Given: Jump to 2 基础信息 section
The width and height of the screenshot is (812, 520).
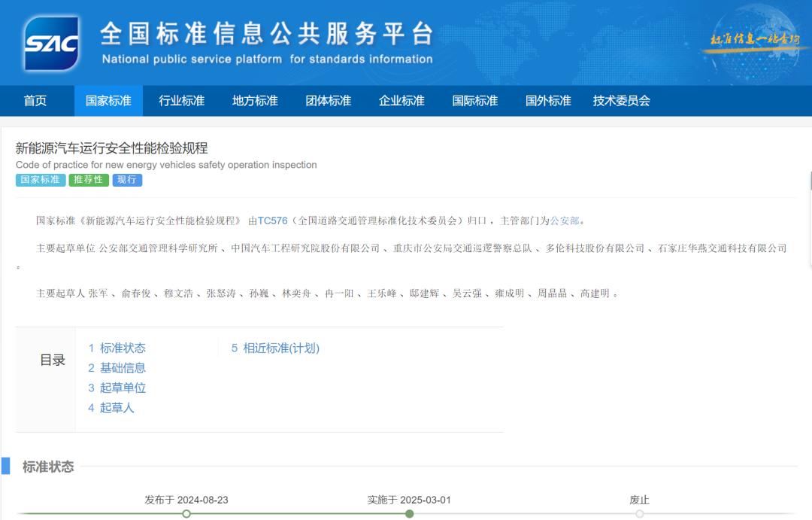Looking at the screenshot, I should coord(117,368).
